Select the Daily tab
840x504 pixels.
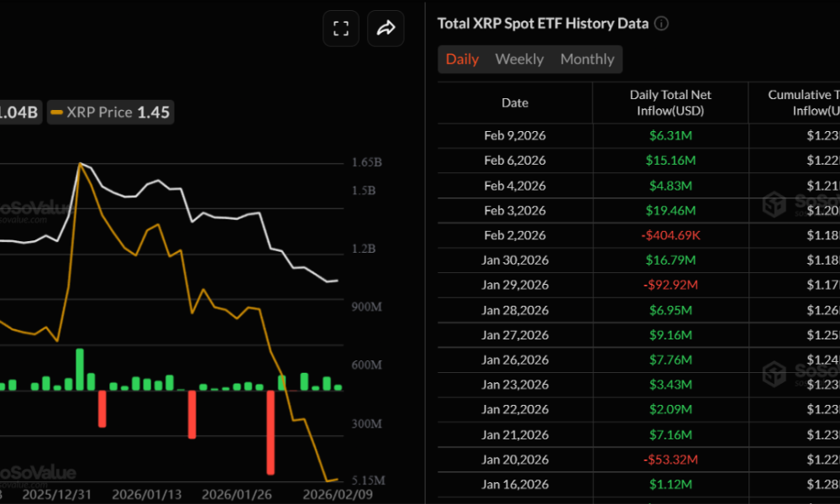[462, 59]
